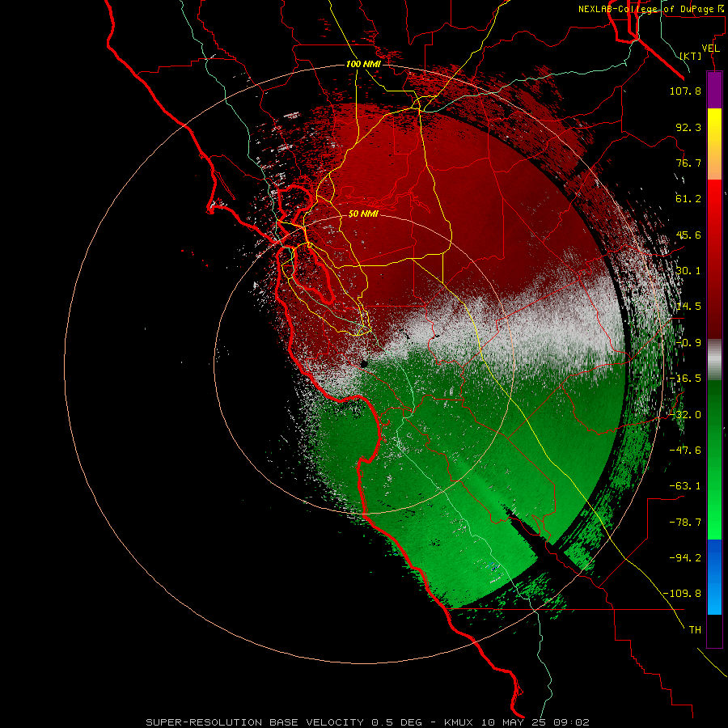Click the VEL label above color scale
728x728 pixels.
click(710, 49)
